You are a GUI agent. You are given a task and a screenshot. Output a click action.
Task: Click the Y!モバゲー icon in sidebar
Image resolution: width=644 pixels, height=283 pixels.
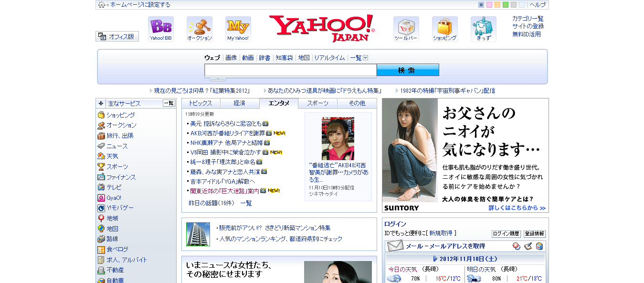[x=101, y=208]
